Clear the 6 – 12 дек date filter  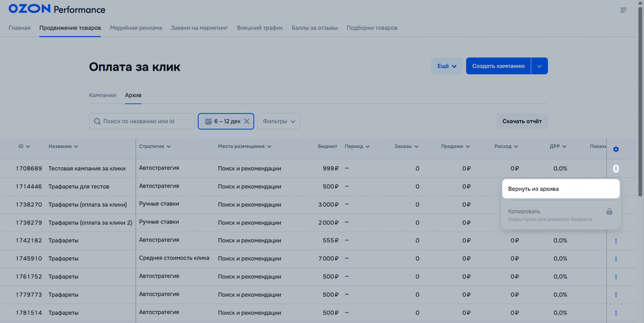click(x=247, y=121)
